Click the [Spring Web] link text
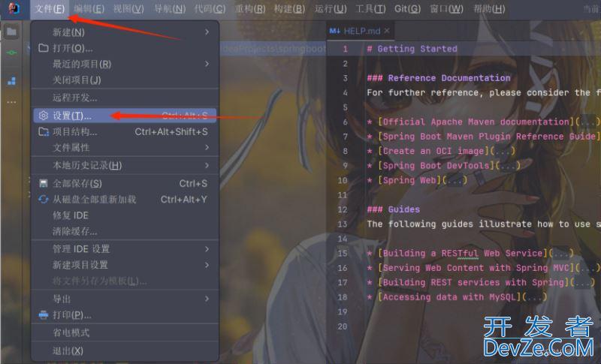 click(409, 180)
